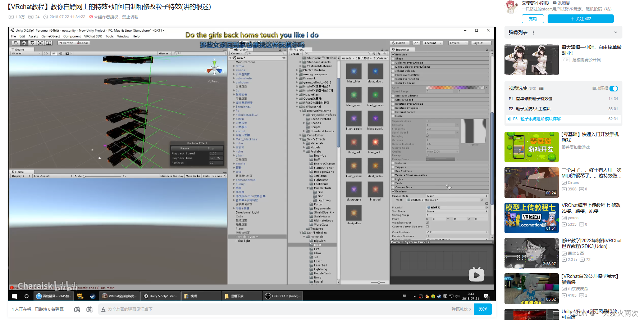
Task: Click the 发送 send button
Action: (483, 309)
